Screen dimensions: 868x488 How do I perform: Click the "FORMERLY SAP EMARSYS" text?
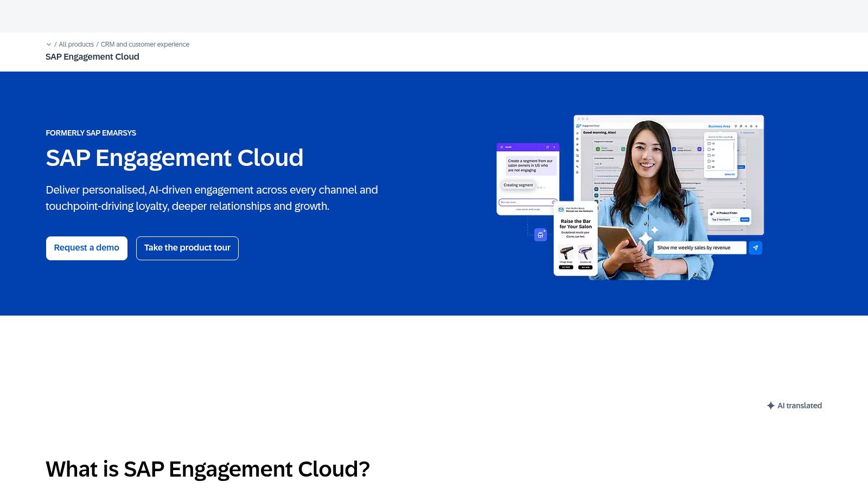pos(91,133)
